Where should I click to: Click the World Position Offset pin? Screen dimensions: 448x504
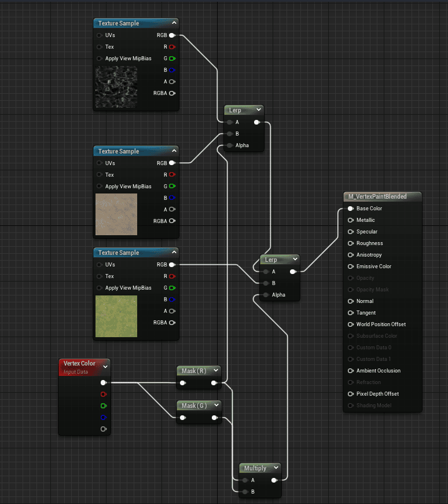click(351, 324)
